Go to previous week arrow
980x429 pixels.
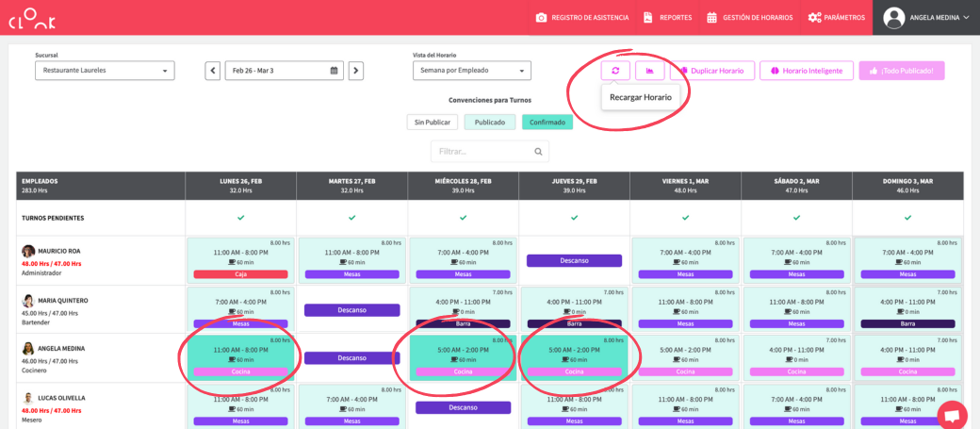pyautogui.click(x=213, y=71)
